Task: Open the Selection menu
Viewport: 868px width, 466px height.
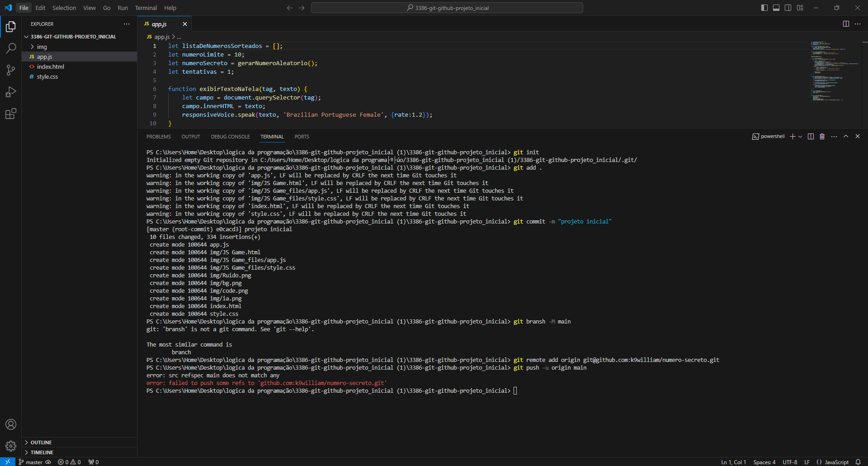Action: [64, 8]
